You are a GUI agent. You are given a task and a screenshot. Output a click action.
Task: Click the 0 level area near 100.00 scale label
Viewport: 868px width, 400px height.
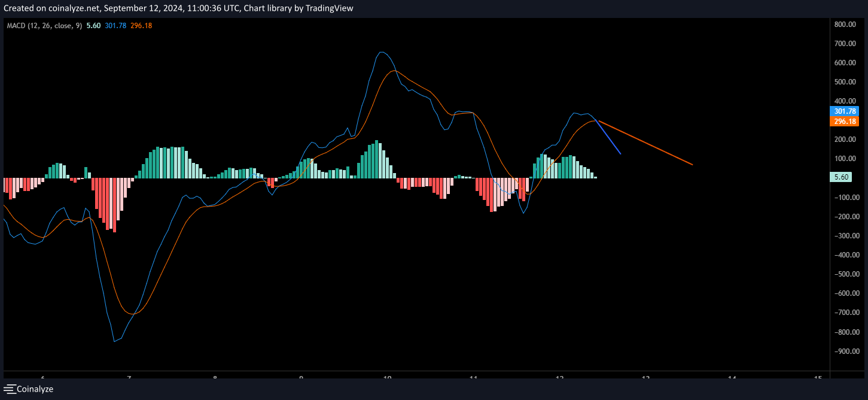846,159
